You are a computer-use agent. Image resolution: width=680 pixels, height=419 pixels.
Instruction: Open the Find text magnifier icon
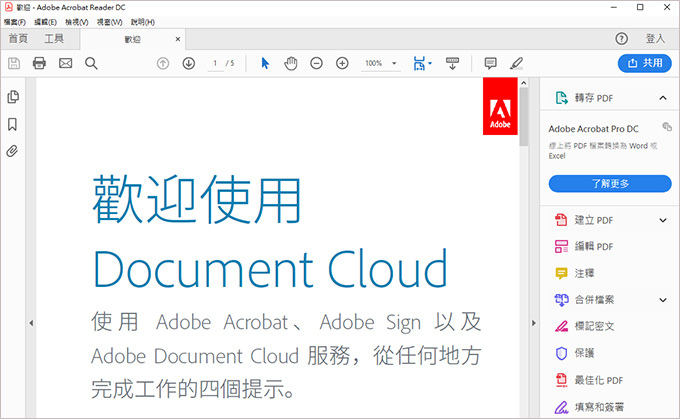point(91,63)
